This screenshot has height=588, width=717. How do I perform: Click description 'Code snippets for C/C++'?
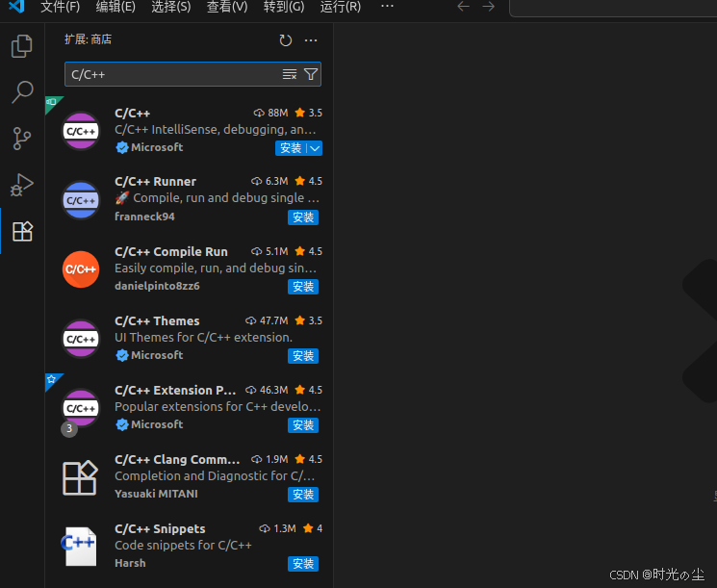point(183,546)
